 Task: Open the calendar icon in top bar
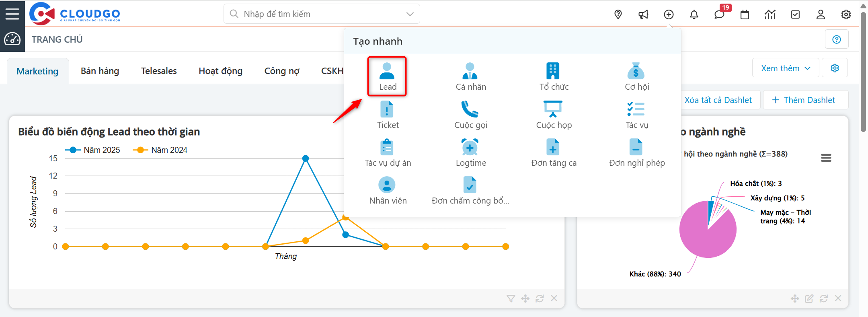pyautogui.click(x=745, y=14)
